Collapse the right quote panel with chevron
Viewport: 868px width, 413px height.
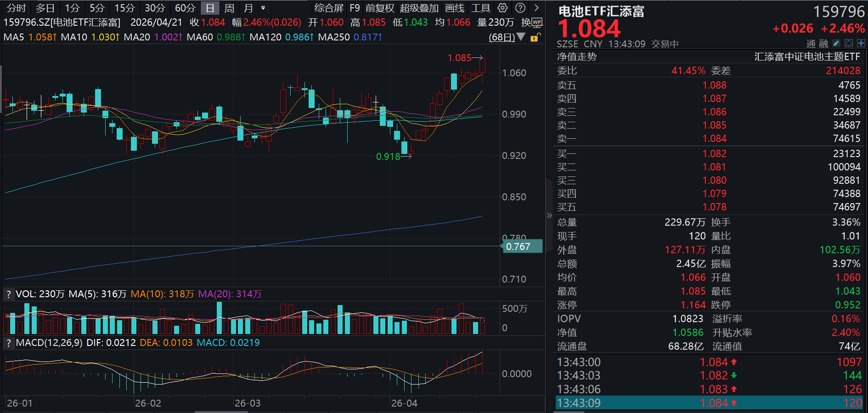coord(549,215)
